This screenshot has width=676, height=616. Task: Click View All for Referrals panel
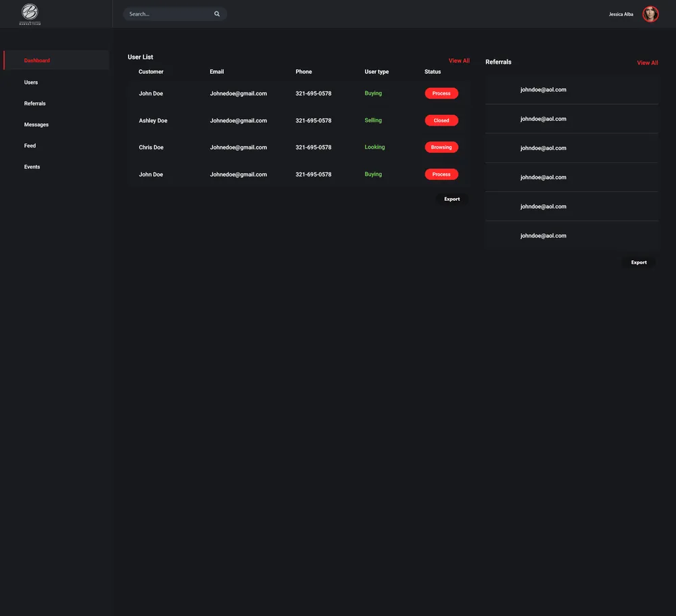tap(647, 63)
